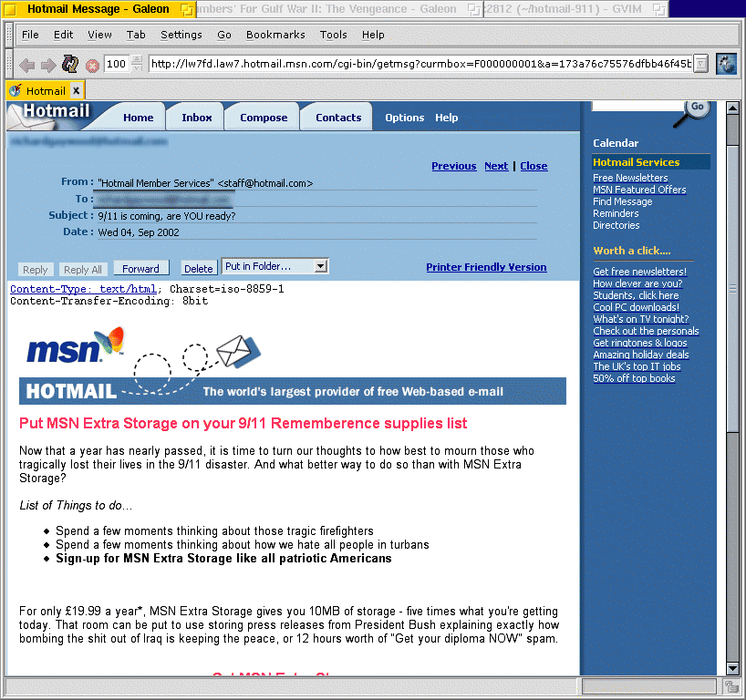Open the Compose tab
Viewport: 746px width, 700px height.
264,118
